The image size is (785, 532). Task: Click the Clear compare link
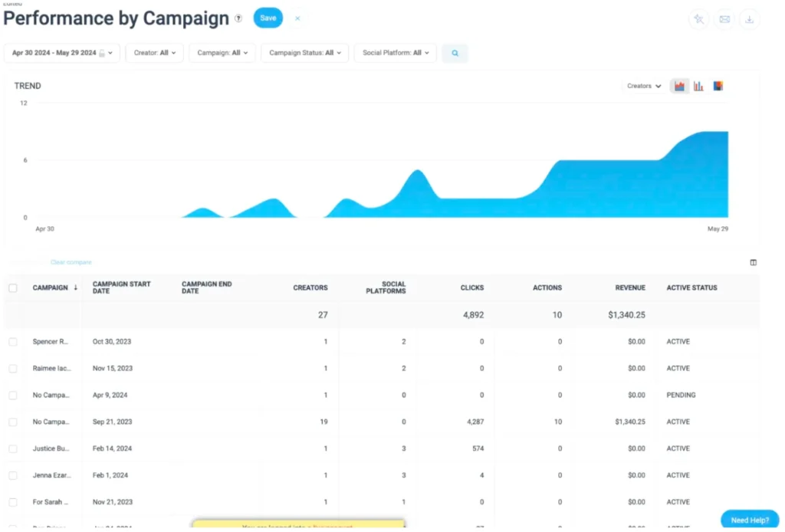point(71,261)
